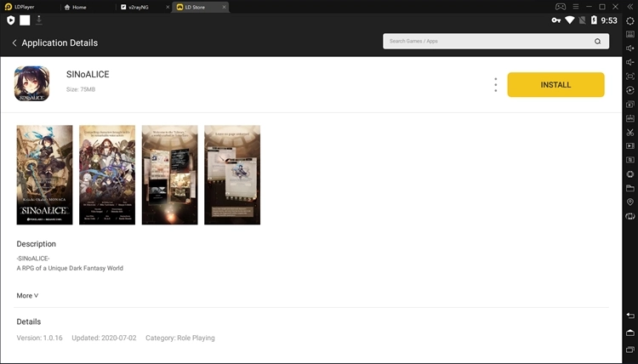Open the first SINoALICE screenshot thumbnail

(x=44, y=174)
